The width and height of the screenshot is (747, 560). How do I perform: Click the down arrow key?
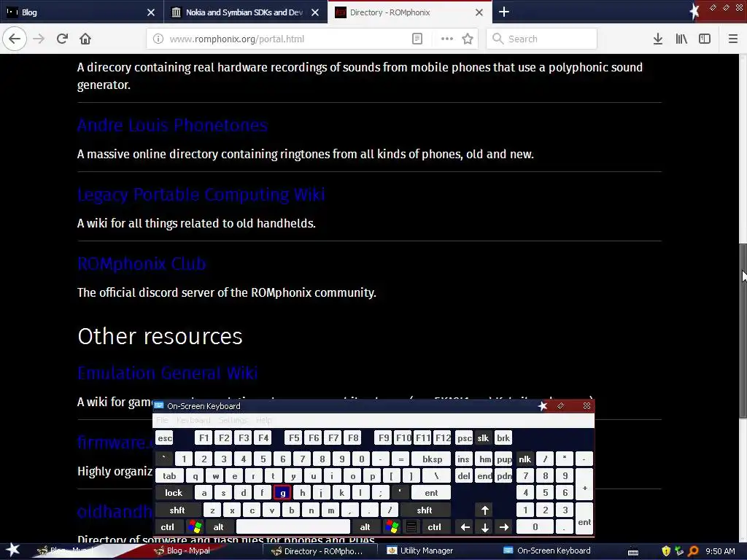485,527
